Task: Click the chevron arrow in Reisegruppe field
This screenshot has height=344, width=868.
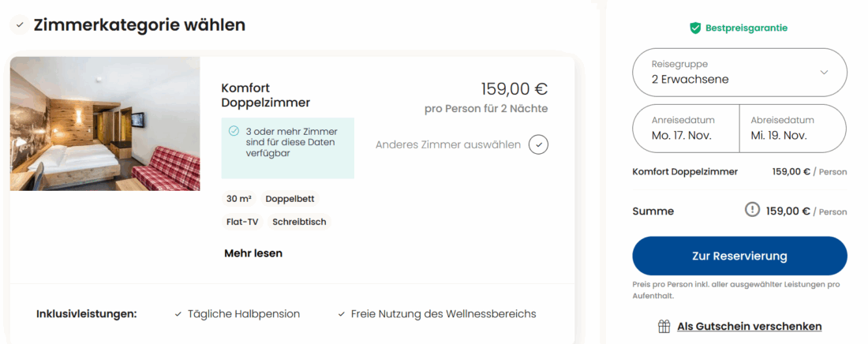Action: [x=824, y=72]
